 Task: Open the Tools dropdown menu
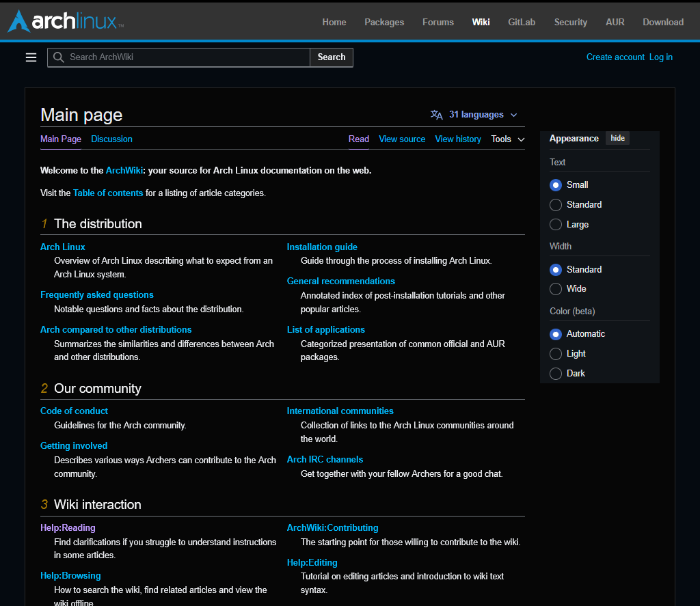tap(507, 139)
